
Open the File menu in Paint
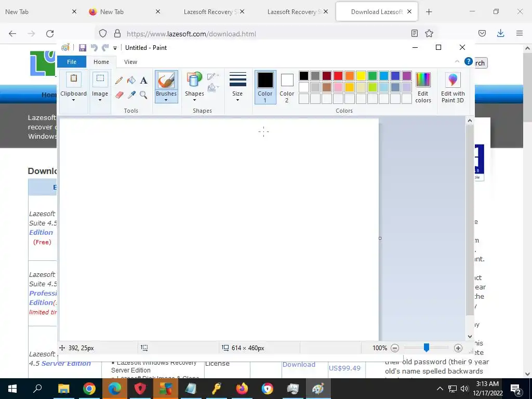tap(72, 62)
